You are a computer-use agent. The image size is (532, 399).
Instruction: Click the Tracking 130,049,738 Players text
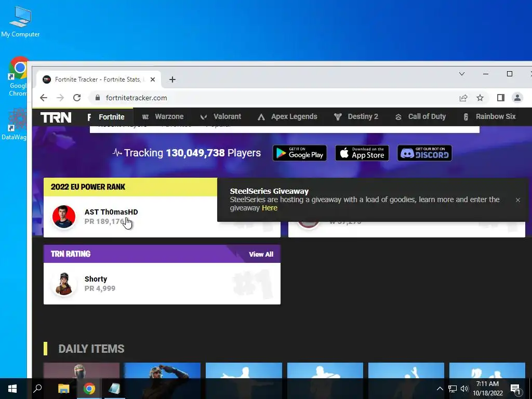pyautogui.click(x=187, y=153)
